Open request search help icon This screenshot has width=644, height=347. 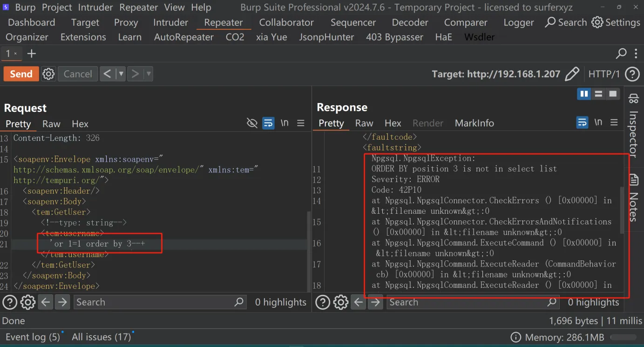coord(10,302)
